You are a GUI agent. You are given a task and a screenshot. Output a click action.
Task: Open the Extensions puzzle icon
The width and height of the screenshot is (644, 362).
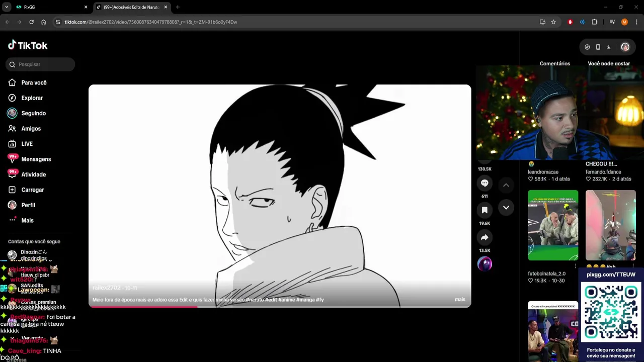pos(595,22)
